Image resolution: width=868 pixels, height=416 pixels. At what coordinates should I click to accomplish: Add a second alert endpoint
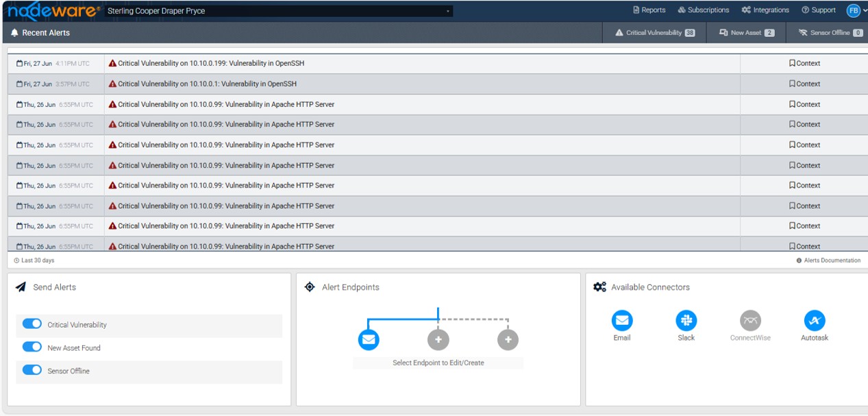(x=438, y=339)
